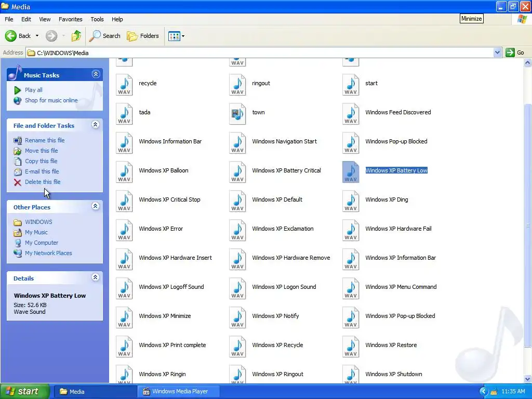
Task: Click the vertical scrollbar down arrow
Action: click(527, 379)
